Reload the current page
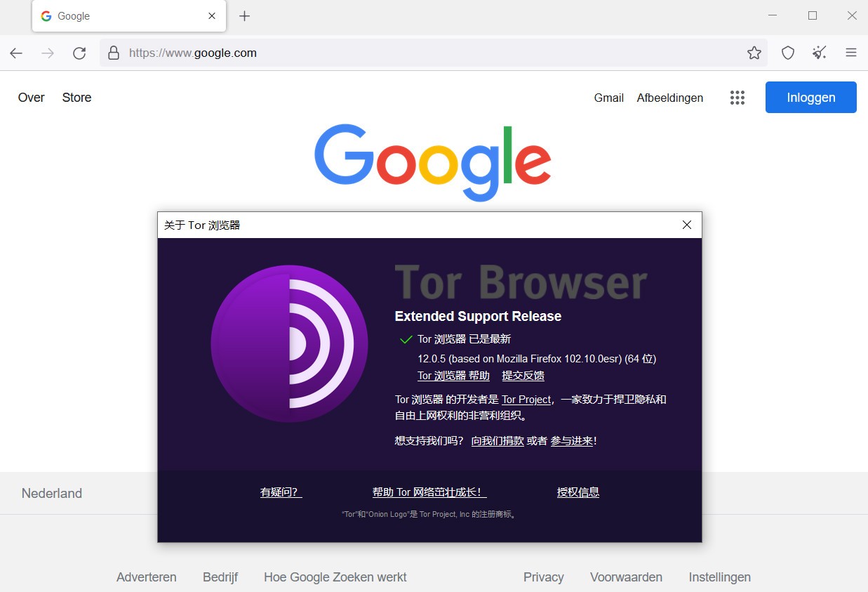868x592 pixels. coord(79,53)
